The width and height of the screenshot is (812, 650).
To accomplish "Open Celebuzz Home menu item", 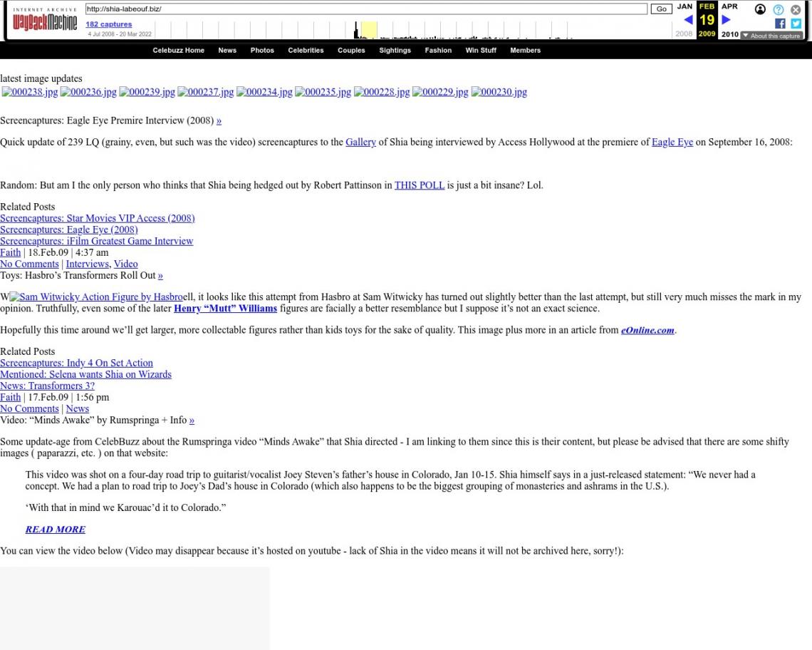I will [x=178, y=51].
